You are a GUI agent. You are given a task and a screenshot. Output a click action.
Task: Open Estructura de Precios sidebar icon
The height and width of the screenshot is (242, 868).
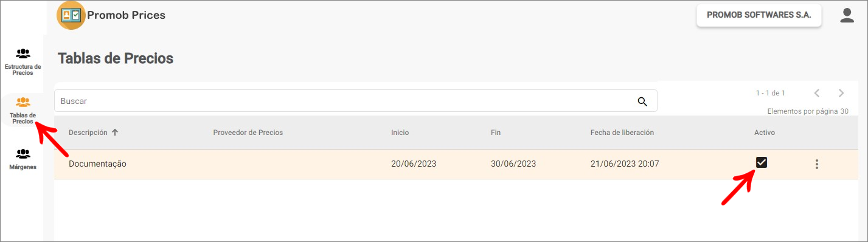23,54
